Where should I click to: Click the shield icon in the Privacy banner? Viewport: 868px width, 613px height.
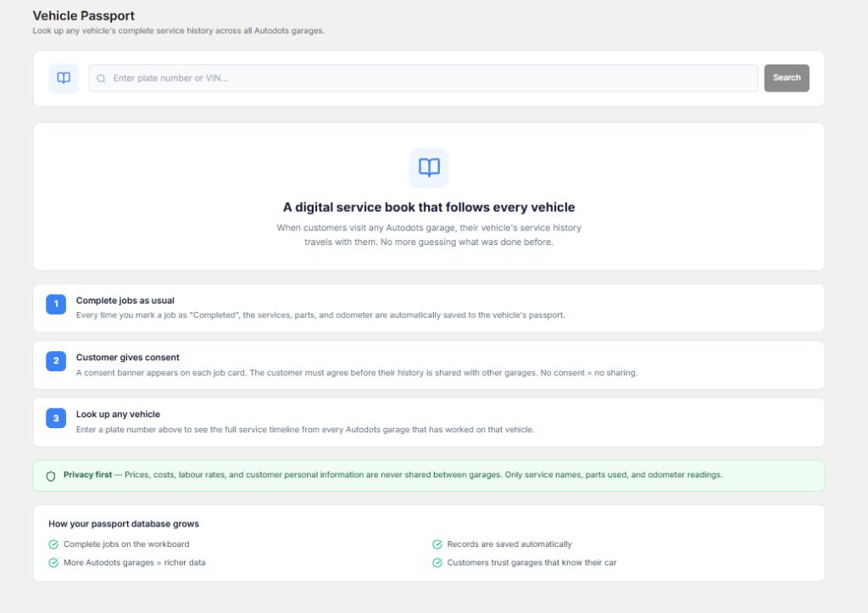(x=51, y=476)
